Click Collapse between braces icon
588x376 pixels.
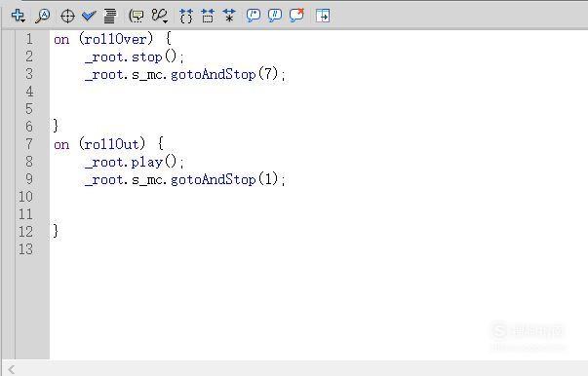tap(186, 17)
